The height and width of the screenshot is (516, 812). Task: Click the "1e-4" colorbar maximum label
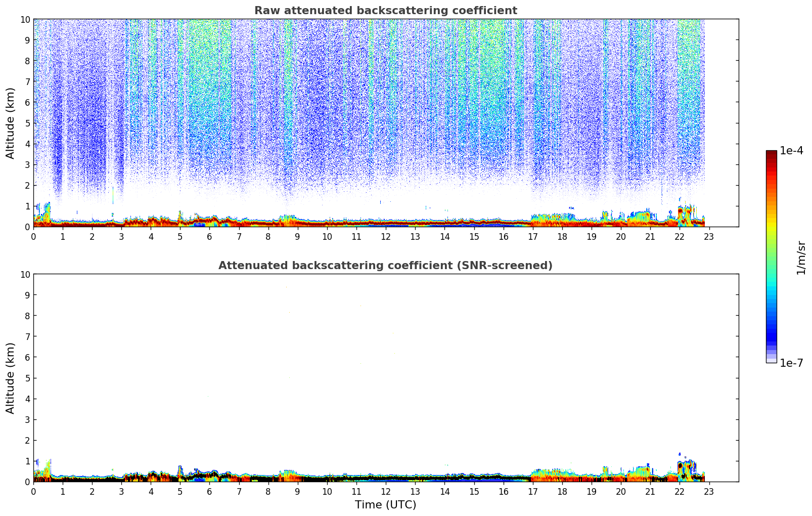coord(791,151)
